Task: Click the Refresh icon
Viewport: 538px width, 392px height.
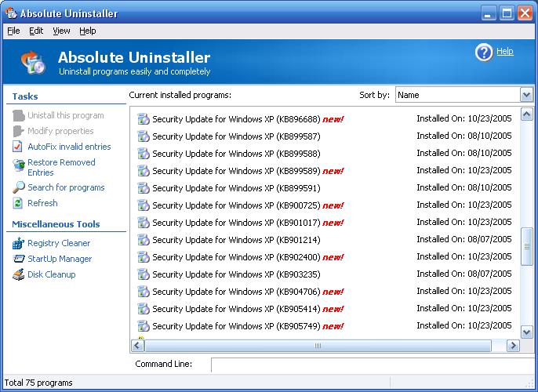Action: [x=17, y=203]
